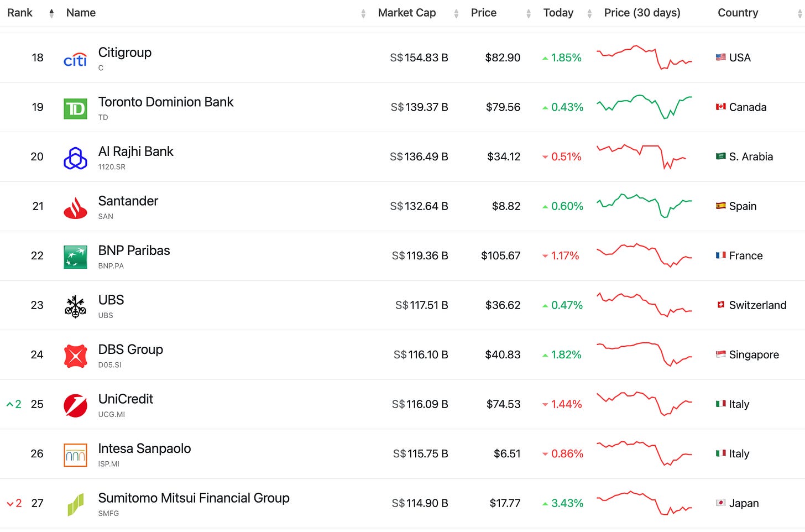Screen dimensions: 805x532
Task: Sort by Price using its sort arrows
Action: (529, 13)
